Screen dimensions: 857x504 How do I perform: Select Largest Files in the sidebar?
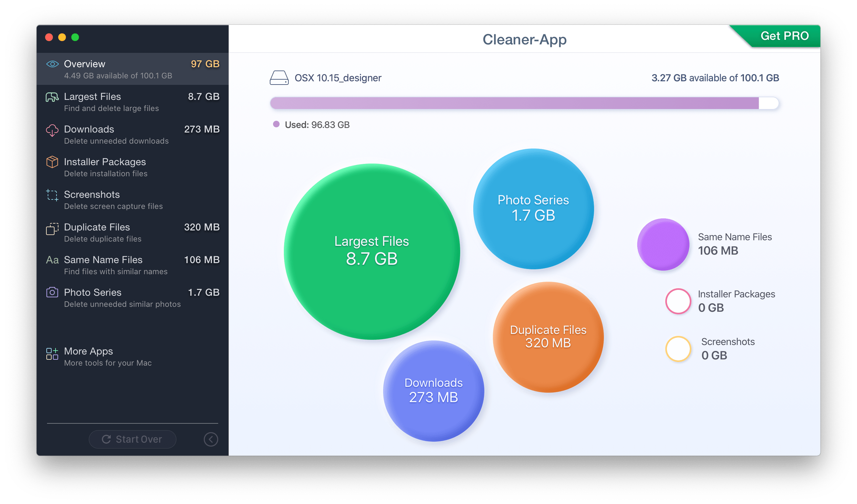click(133, 102)
